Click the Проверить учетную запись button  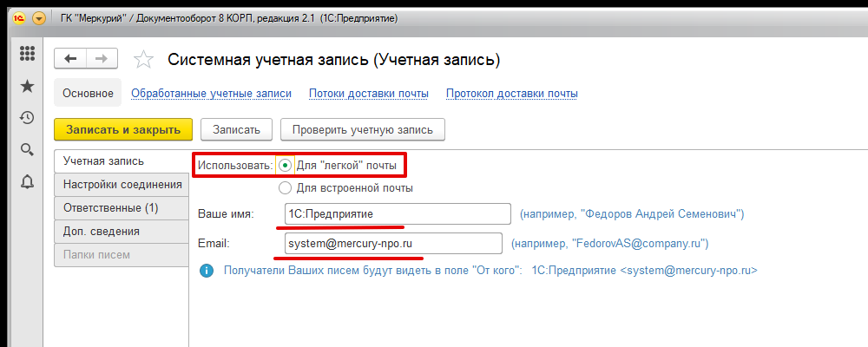pyautogui.click(x=362, y=129)
